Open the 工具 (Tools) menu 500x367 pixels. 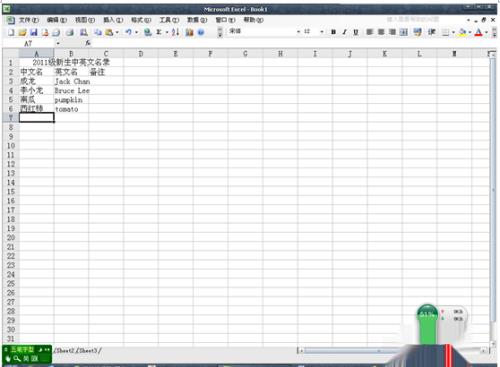pyautogui.click(x=169, y=20)
